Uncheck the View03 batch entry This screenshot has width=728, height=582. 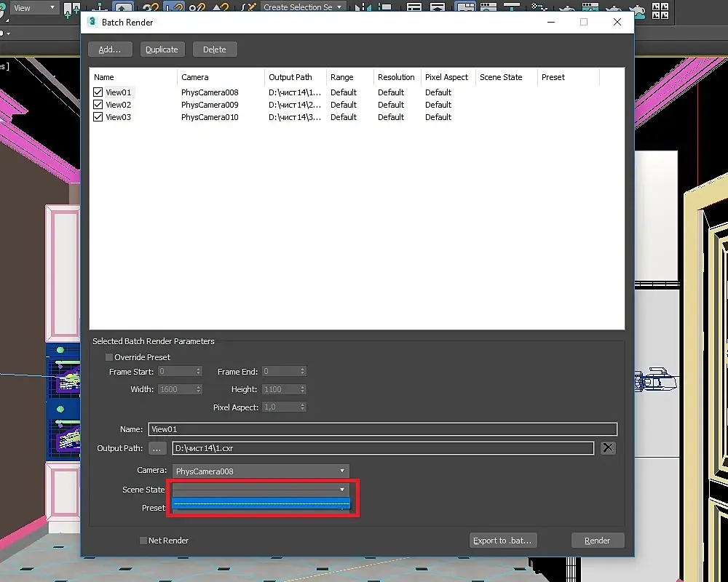[x=98, y=117]
